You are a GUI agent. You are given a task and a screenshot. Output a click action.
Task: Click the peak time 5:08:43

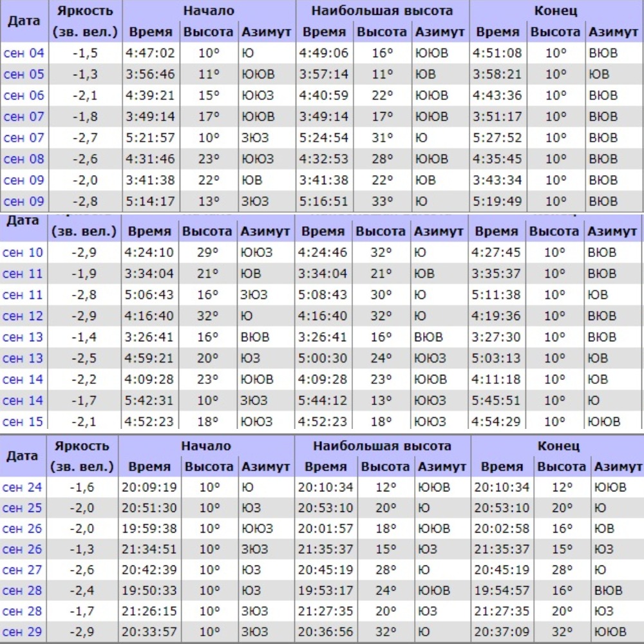coord(323,294)
